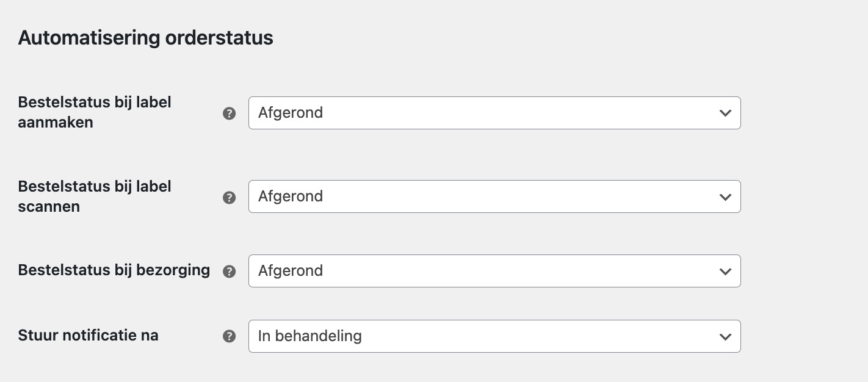
Task: Click the Bestelstatus bij bezorging label
Action: click(x=114, y=270)
